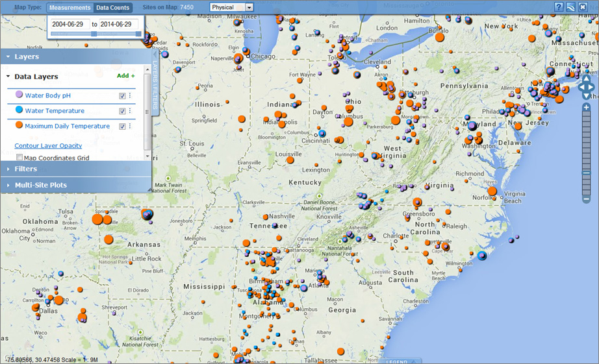This screenshot has width=599, height=364.
Task: Pan the map up with the arrow
Action: pos(587,79)
